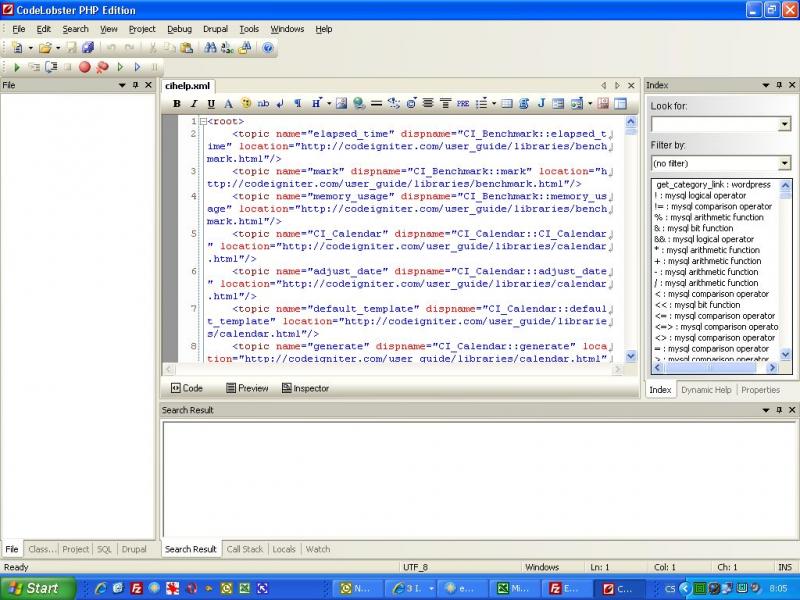
Task: Switch to the Dynamic Help tab
Action: (706, 390)
